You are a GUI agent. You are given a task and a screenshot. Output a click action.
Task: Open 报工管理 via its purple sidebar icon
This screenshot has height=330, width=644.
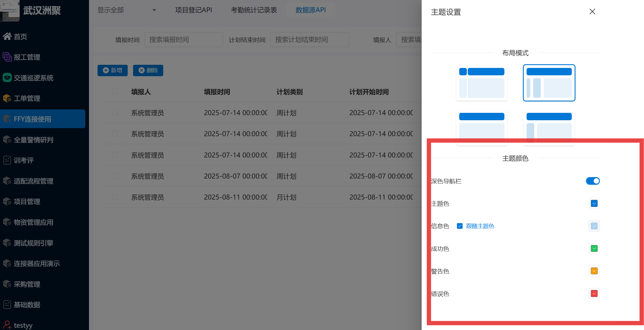(7, 57)
